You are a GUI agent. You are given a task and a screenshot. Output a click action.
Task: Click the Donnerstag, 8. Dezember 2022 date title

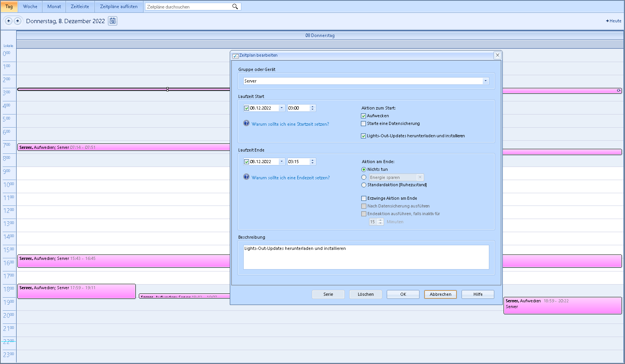66,21
